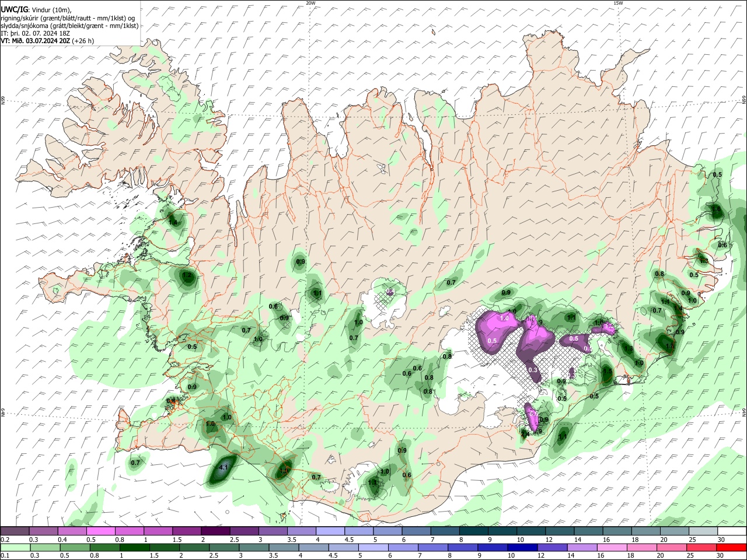The height and width of the screenshot is (560, 747).
Task: Click the light lavender 4 swatch in upper scale
Action: pos(330,531)
